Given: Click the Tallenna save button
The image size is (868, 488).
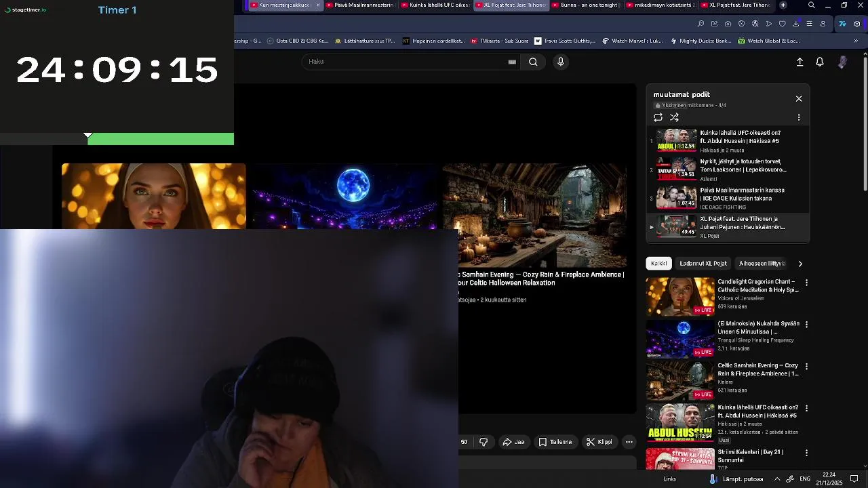Looking at the screenshot, I should coord(555,442).
